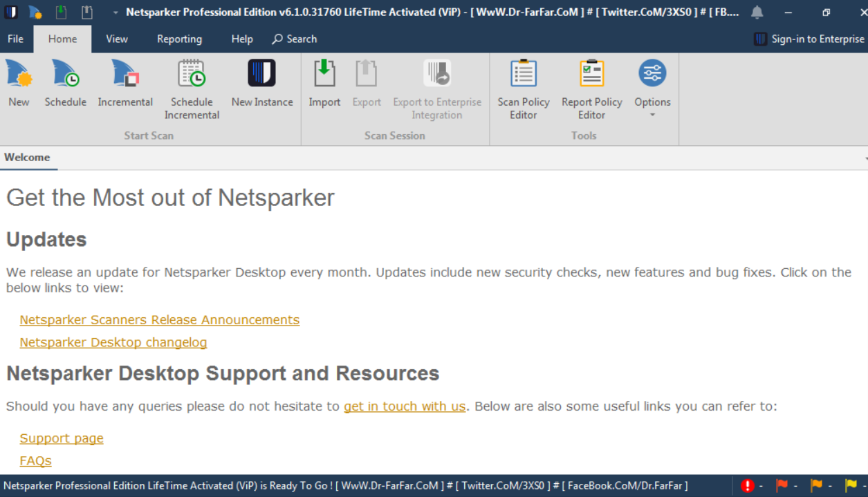Open the Help ribbon tab

point(242,39)
